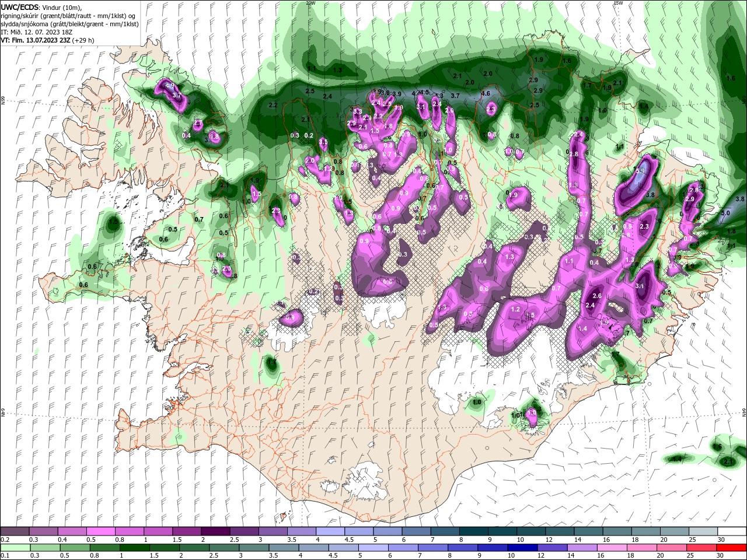Click the '0.1' label under the rain legend
Image resolution: width=747 pixels, height=560 pixels.
[x=5, y=555]
